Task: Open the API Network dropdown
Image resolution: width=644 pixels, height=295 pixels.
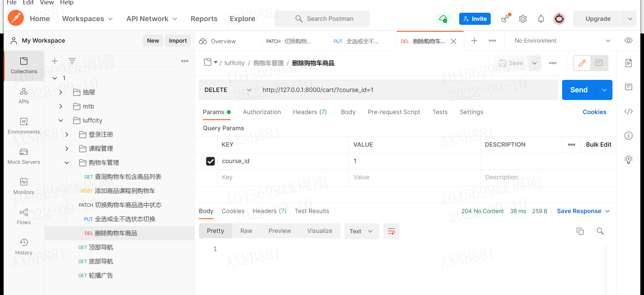Action: click(x=152, y=19)
